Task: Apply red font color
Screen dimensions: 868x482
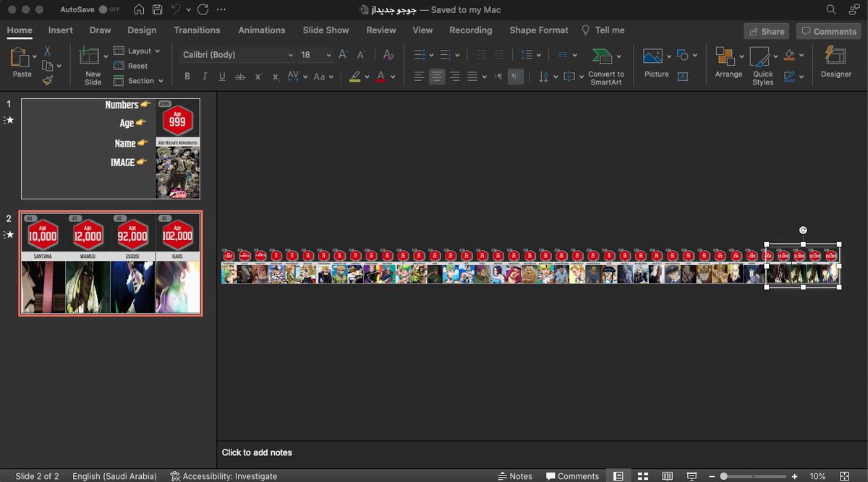Action: [381, 77]
